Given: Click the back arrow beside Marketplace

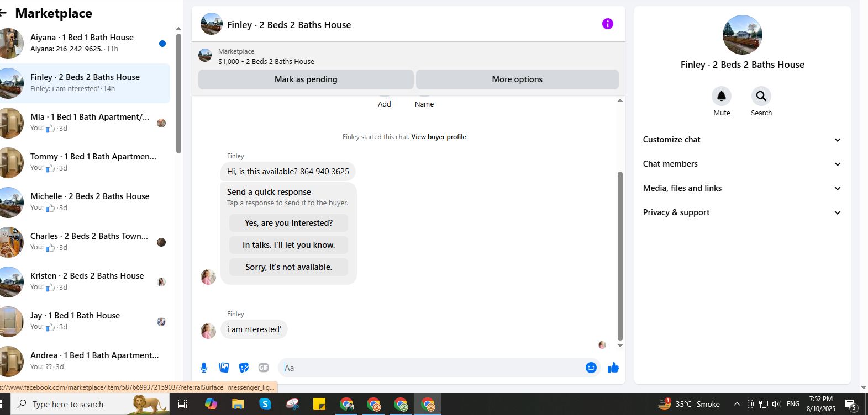Looking at the screenshot, I should pos(3,13).
